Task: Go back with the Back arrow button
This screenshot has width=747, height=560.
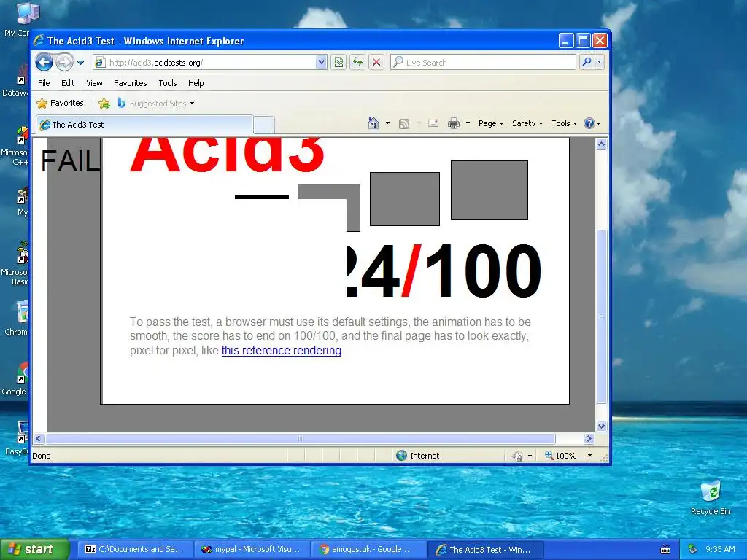Action: [x=44, y=62]
